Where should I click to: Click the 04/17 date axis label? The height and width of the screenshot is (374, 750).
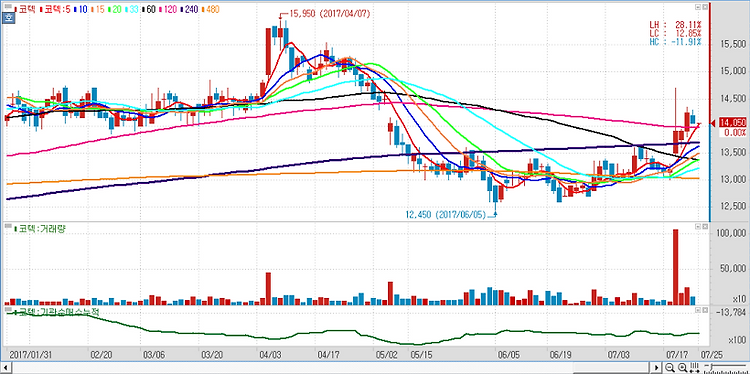328,354
